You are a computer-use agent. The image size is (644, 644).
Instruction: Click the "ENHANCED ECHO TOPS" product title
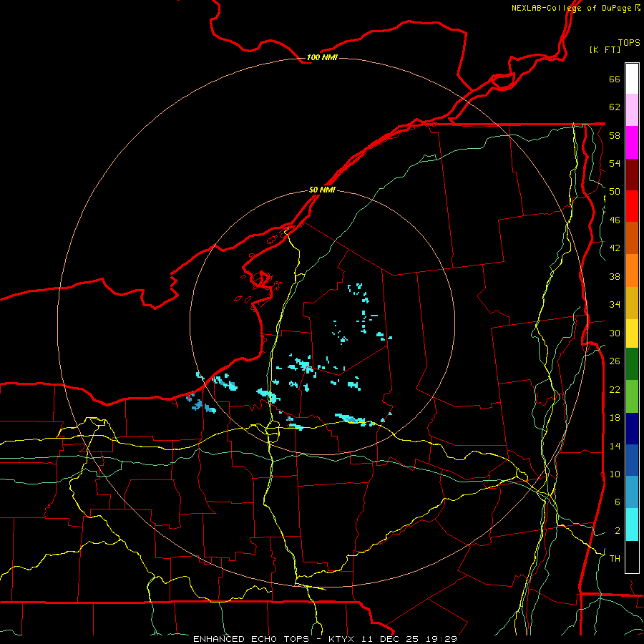[x=251, y=639]
